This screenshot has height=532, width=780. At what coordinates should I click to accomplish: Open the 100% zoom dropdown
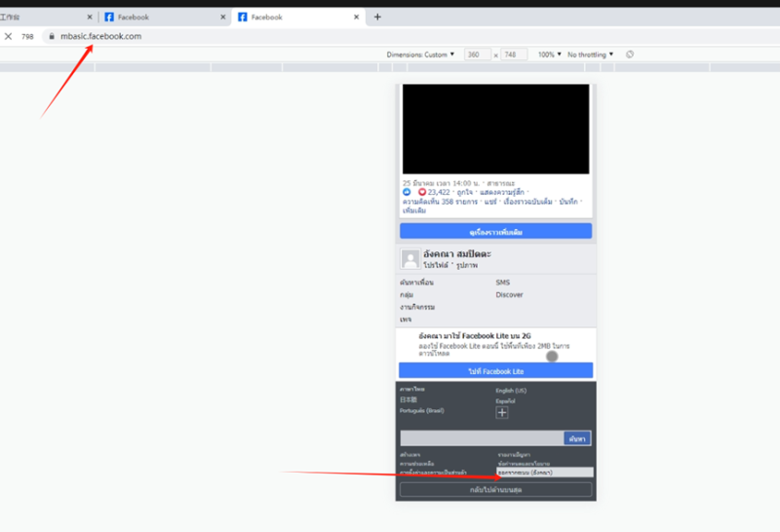point(549,55)
